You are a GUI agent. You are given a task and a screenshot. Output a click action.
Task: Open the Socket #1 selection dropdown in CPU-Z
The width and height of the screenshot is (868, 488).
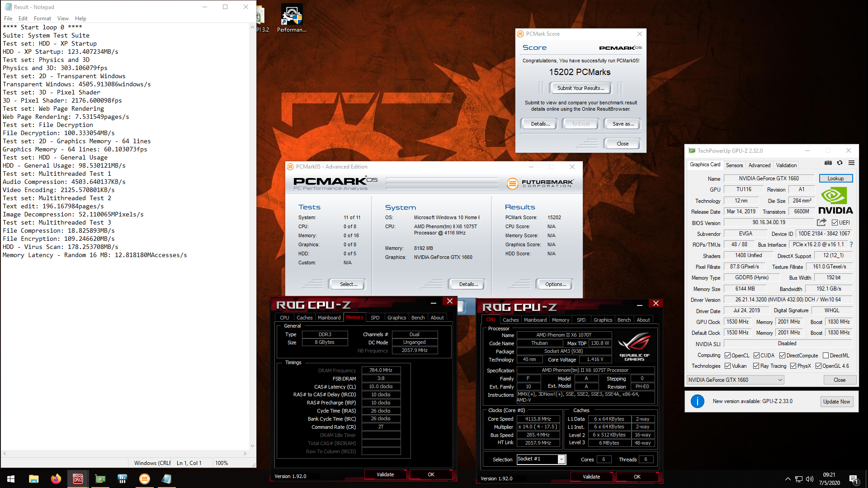[x=541, y=459]
